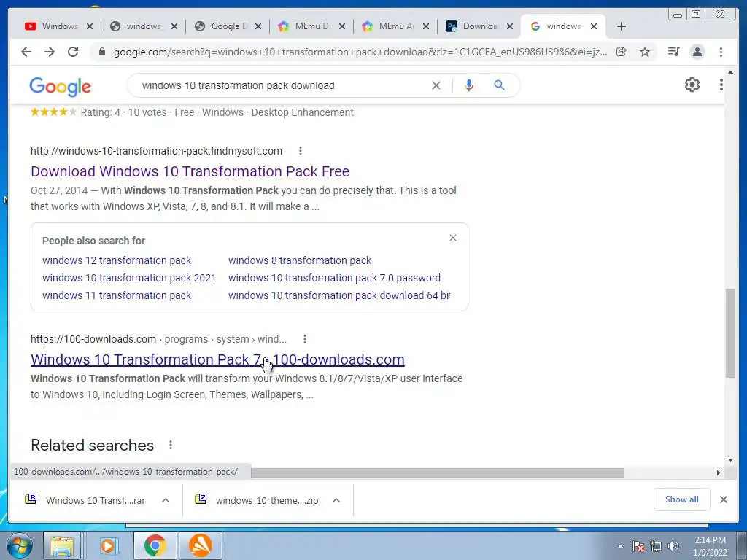This screenshot has width=747, height=560.
Task: Search windows 10 transformation pack download 64 bit
Action: (x=339, y=295)
